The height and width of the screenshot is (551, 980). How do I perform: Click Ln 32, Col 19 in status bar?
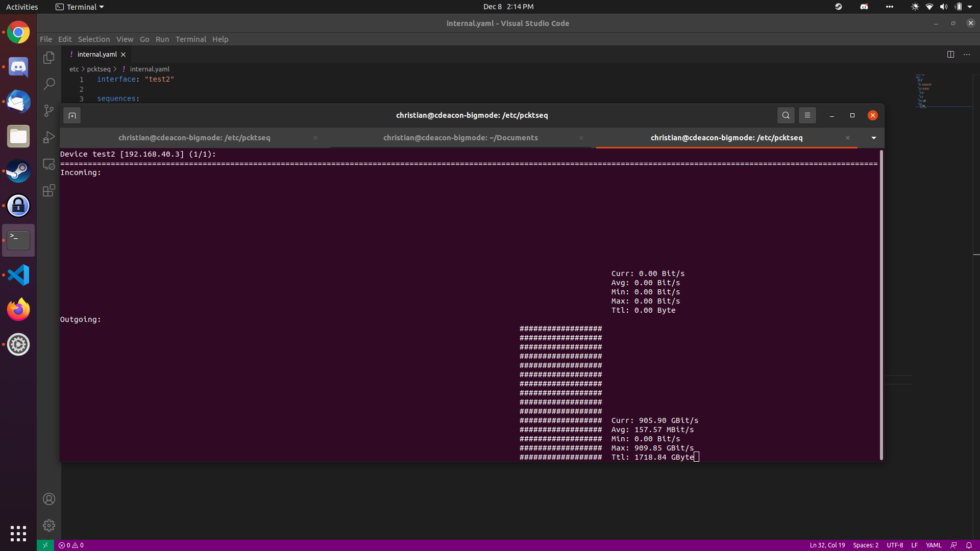click(827, 545)
